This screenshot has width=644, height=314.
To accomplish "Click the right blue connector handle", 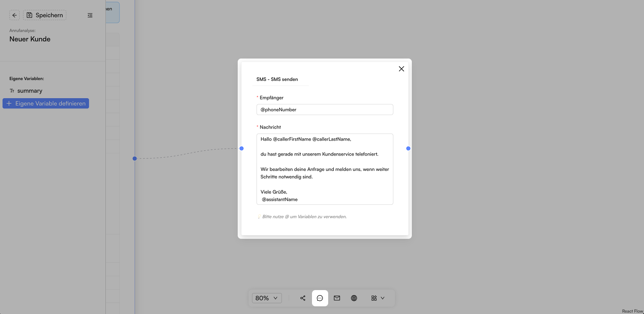I will pyautogui.click(x=408, y=148).
